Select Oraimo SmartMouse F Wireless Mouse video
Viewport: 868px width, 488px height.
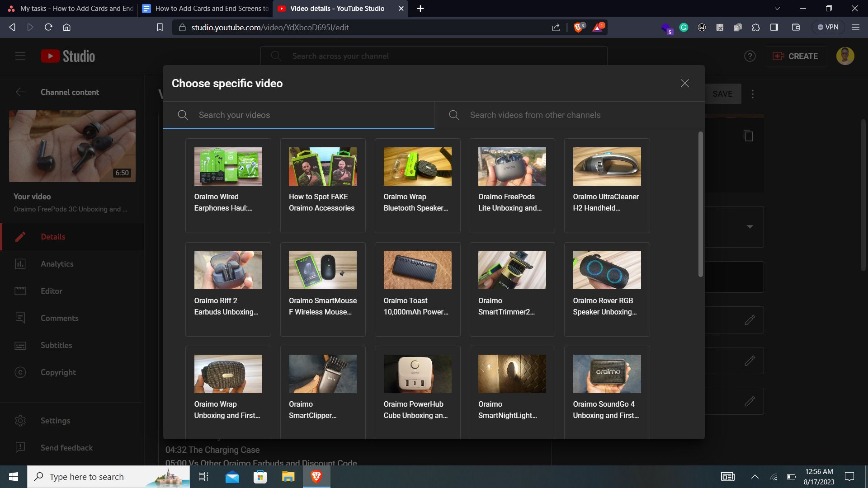pyautogui.click(x=323, y=289)
